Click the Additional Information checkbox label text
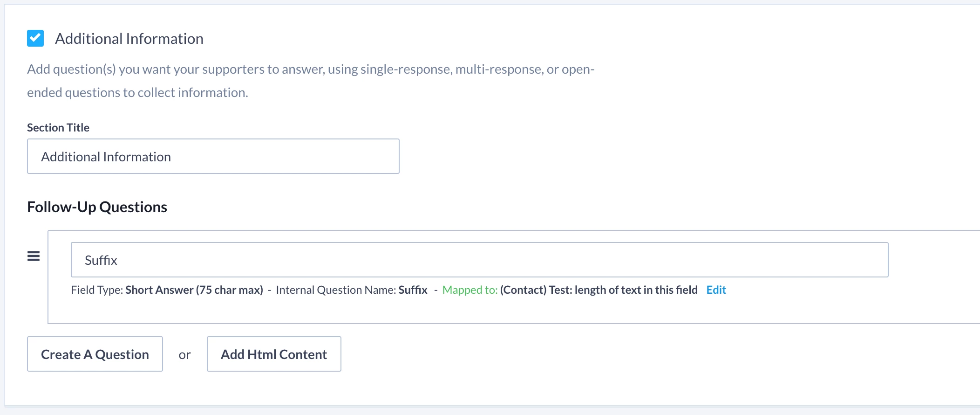 (129, 39)
